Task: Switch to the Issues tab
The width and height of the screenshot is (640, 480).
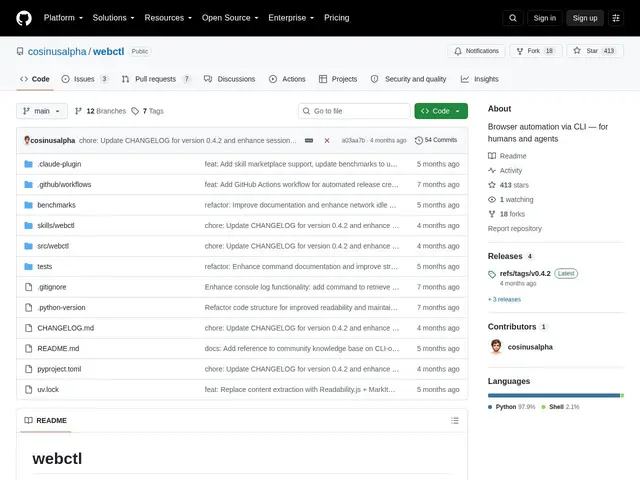Action: tap(84, 79)
